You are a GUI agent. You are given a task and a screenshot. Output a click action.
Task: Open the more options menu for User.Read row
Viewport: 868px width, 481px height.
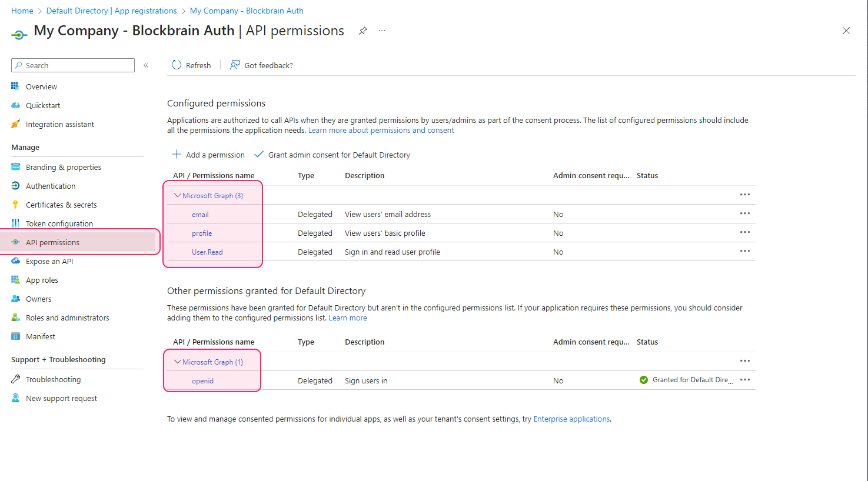pyautogui.click(x=745, y=251)
